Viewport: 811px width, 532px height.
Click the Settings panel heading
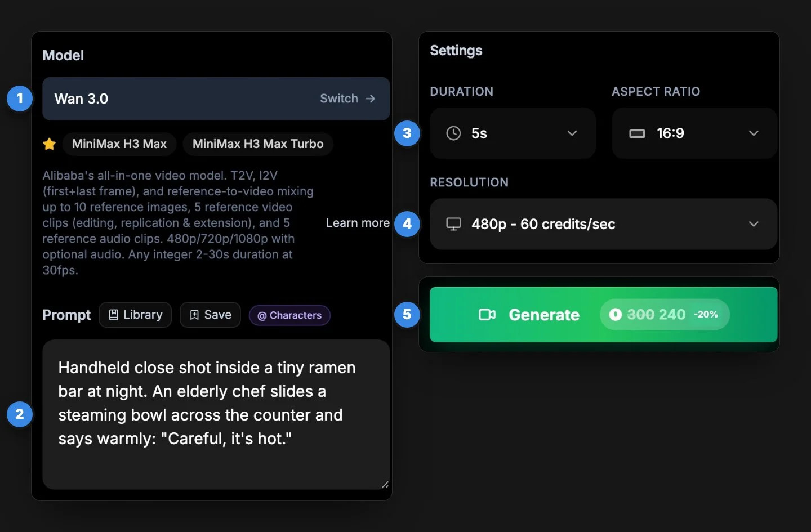coord(456,51)
